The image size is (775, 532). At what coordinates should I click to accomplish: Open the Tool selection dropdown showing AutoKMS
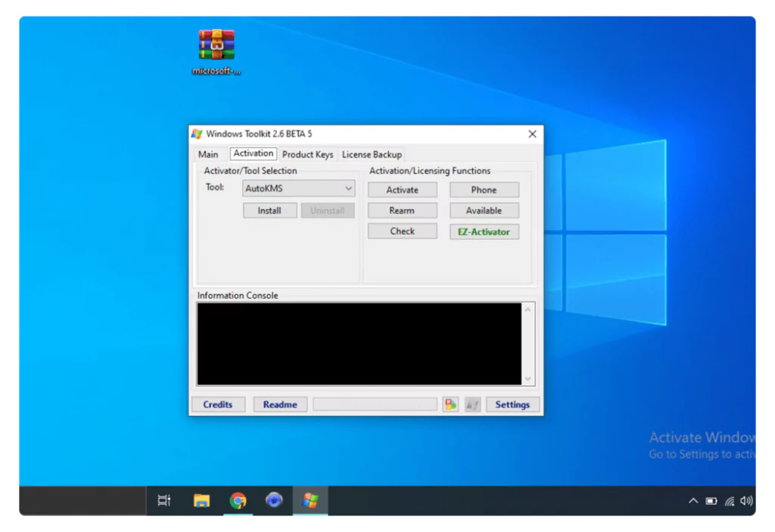[298, 188]
